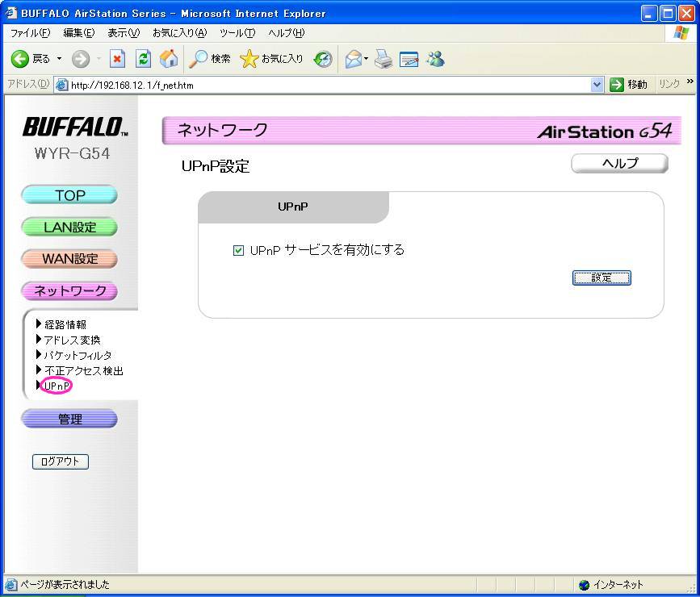Click the Mail envelope icon

coord(352,59)
